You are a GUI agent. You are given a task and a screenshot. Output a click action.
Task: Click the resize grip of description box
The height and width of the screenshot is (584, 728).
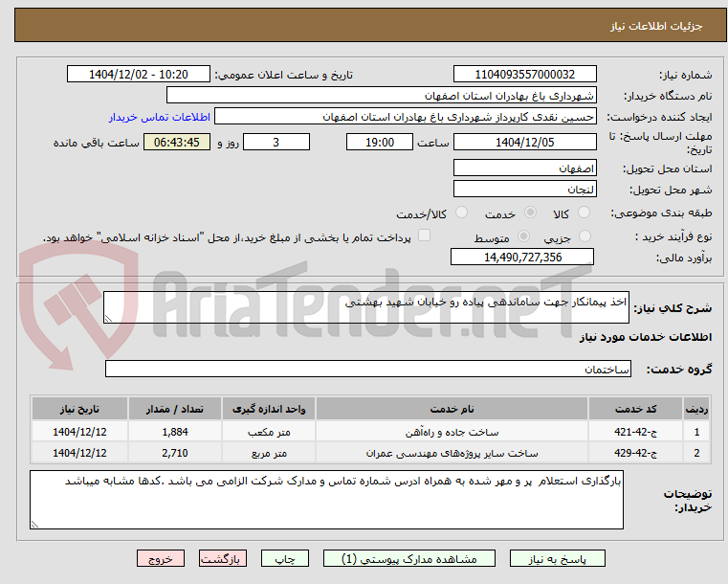tap(108, 318)
